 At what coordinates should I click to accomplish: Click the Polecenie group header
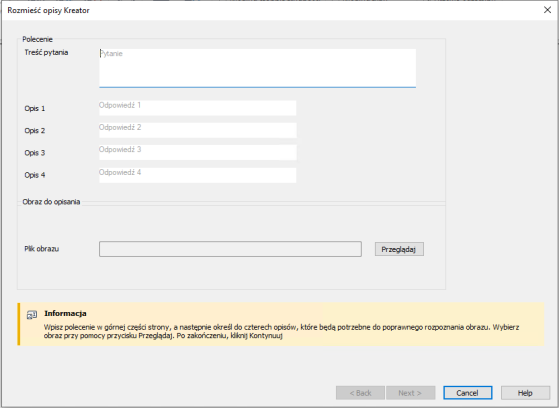coord(37,39)
